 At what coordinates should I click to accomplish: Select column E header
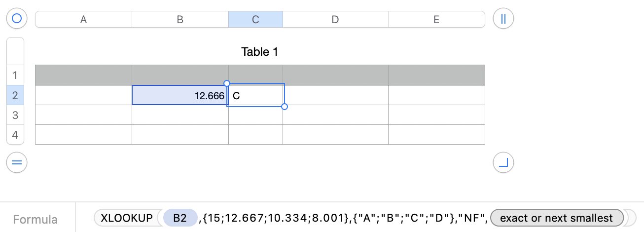436,20
